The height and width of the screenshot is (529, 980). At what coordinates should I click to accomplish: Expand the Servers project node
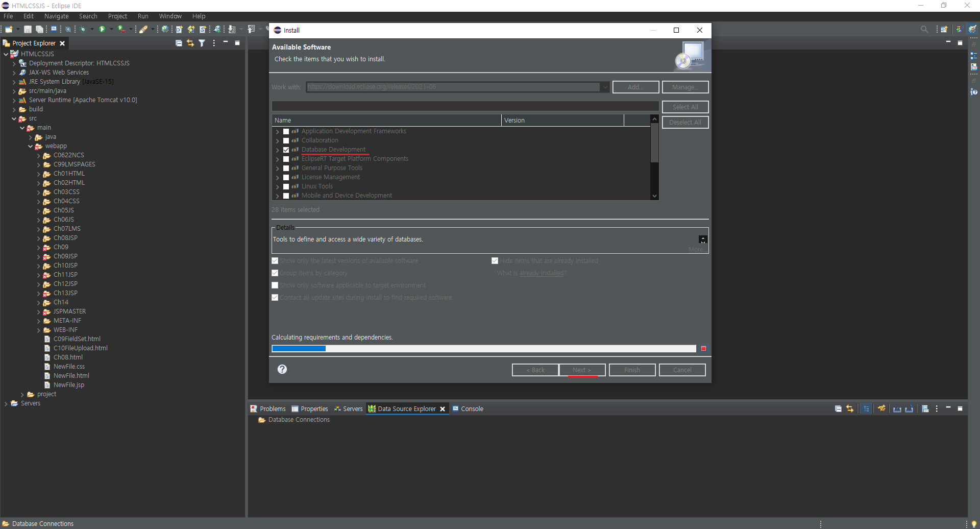6,403
